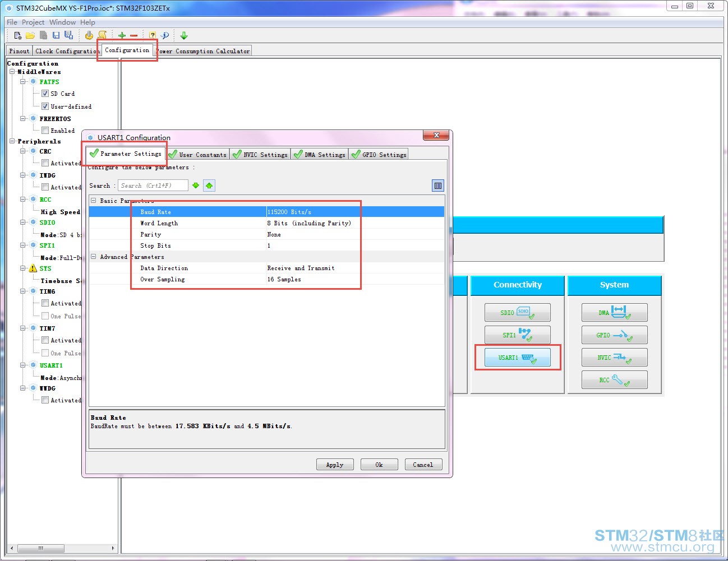
Task: Collapse the Basic Parameters section
Action: pyautogui.click(x=94, y=201)
